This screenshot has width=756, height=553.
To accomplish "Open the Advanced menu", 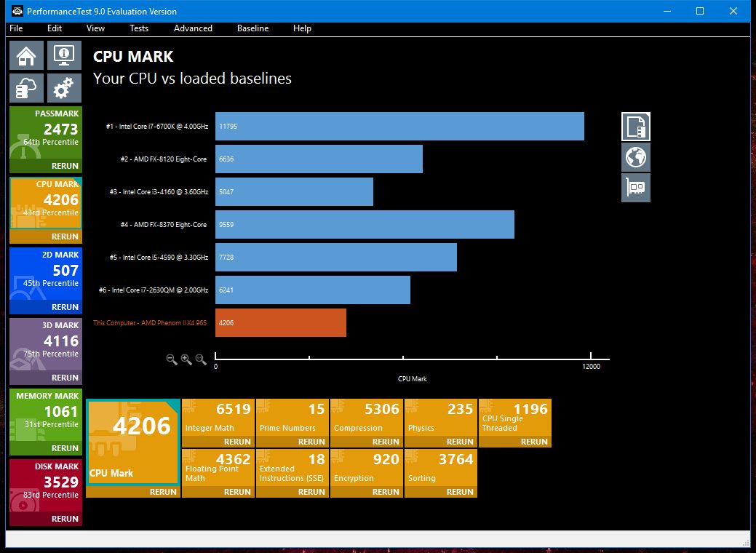I will click(x=193, y=28).
